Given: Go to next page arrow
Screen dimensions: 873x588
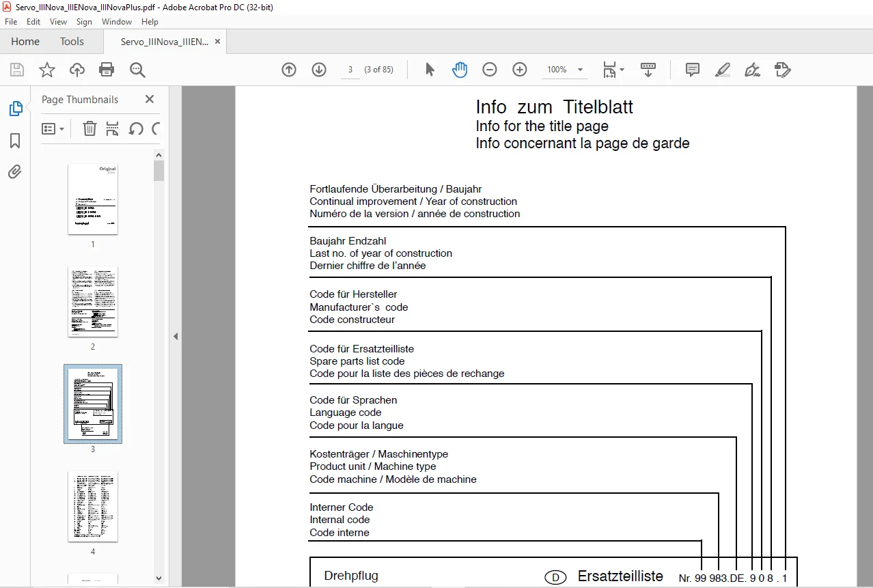Looking at the screenshot, I should pyautogui.click(x=319, y=70).
